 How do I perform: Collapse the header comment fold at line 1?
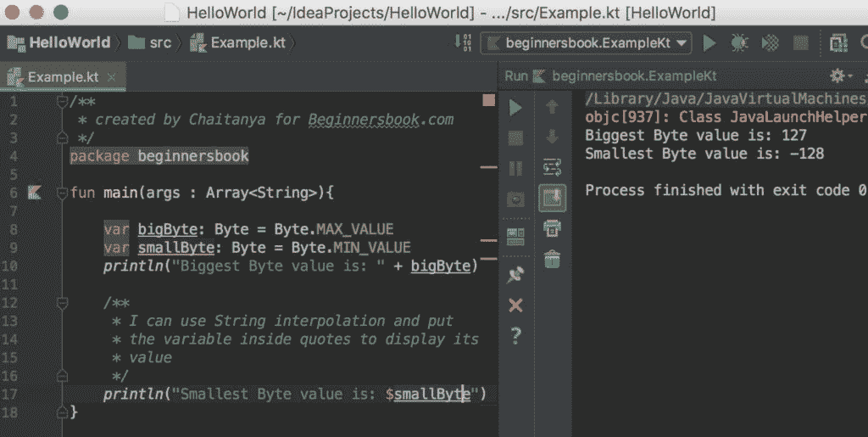[62, 101]
